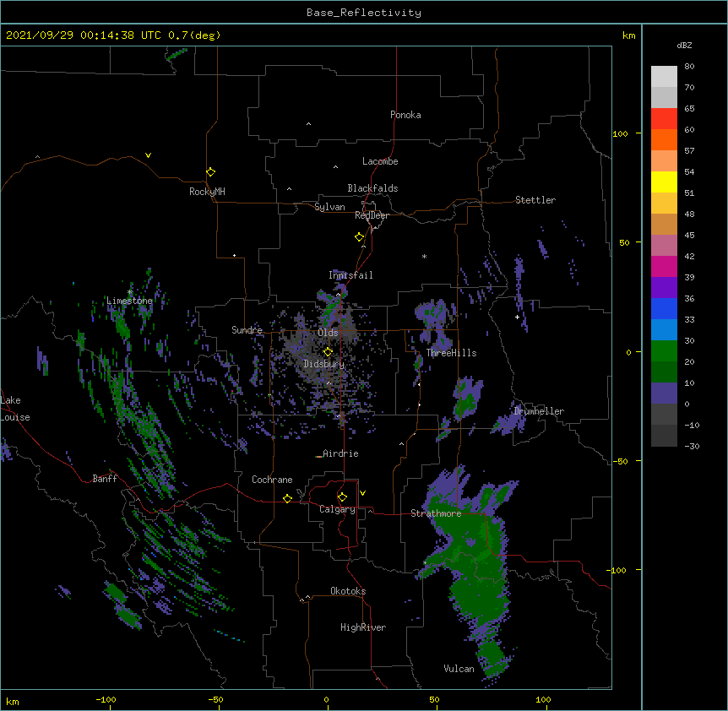Screen dimensions: 728x711
Task: Pick the royal blue swatch in the legend
Action: click(x=664, y=308)
